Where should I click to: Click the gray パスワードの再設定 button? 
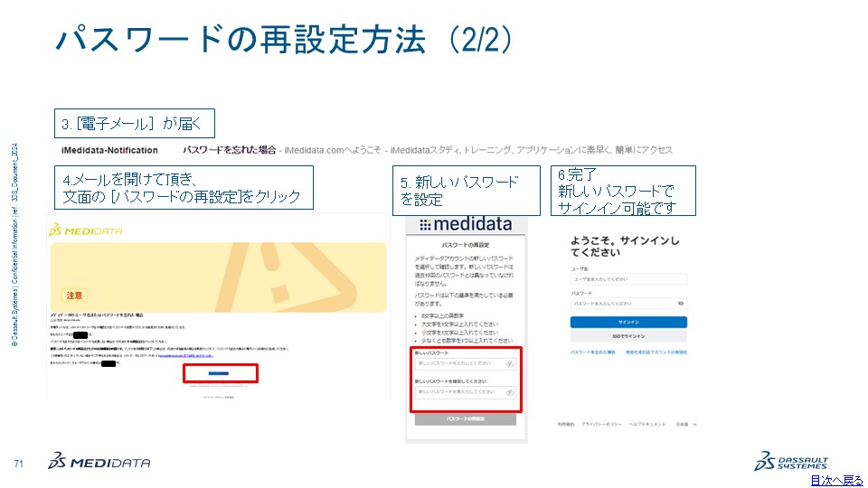pos(466,419)
